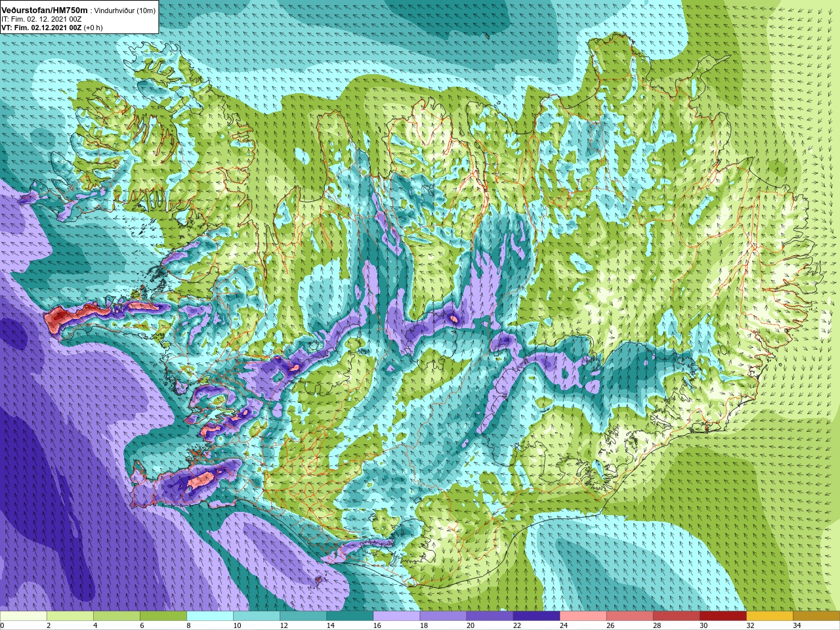Pick the 10–12 turquoise legend swatch

(x=257, y=616)
